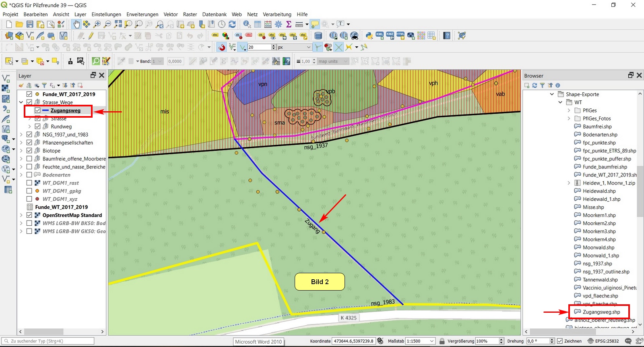Open the Verarbeitung menu
Viewport: 644px width, 347px height.
[x=277, y=14]
